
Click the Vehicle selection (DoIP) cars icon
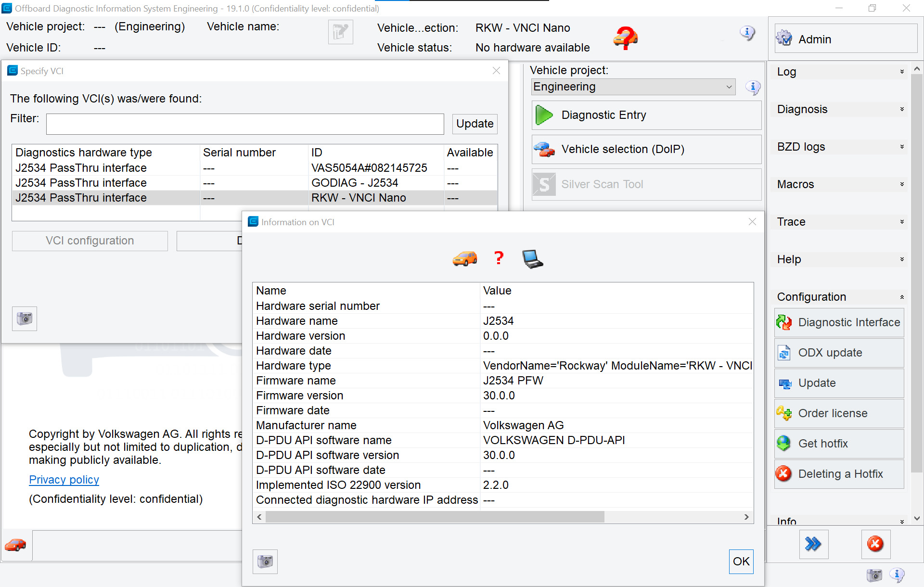click(x=544, y=149)
